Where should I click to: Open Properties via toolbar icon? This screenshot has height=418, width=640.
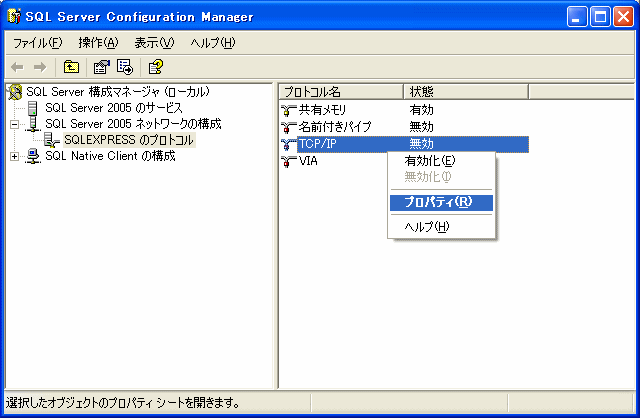(102, 67)
